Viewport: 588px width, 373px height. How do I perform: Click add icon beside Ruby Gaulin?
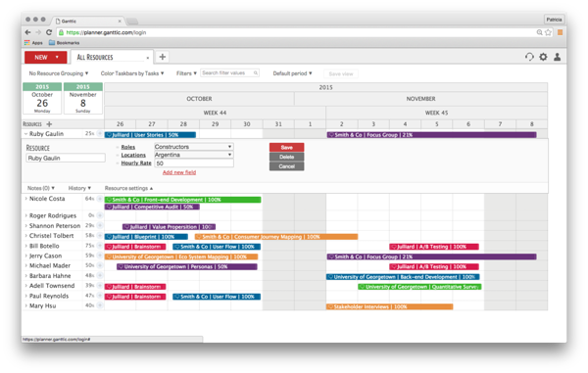tap(100, 134)
